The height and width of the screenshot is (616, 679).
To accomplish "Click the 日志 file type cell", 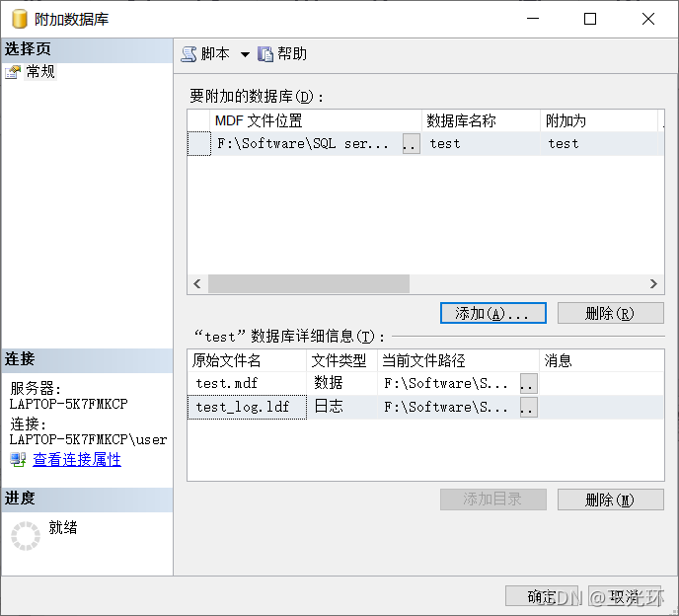I will coord(342,407).
